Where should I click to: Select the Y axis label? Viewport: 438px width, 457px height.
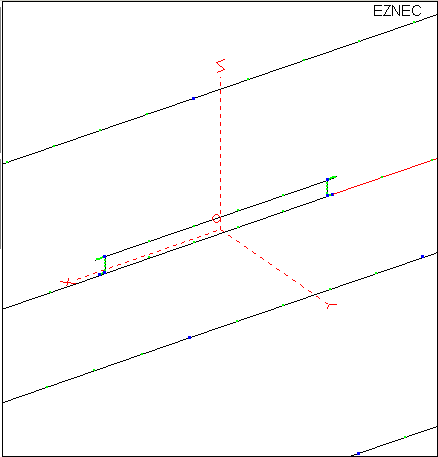coord(332,305)
